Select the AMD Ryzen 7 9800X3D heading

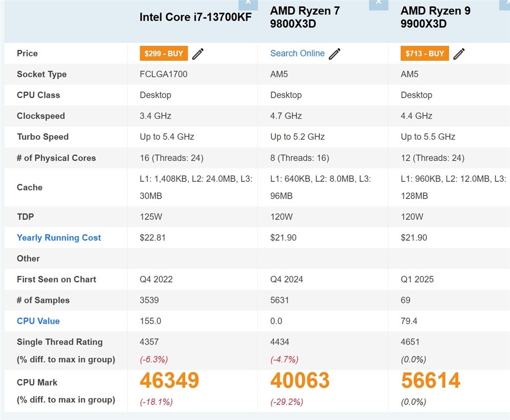[305, 17]
